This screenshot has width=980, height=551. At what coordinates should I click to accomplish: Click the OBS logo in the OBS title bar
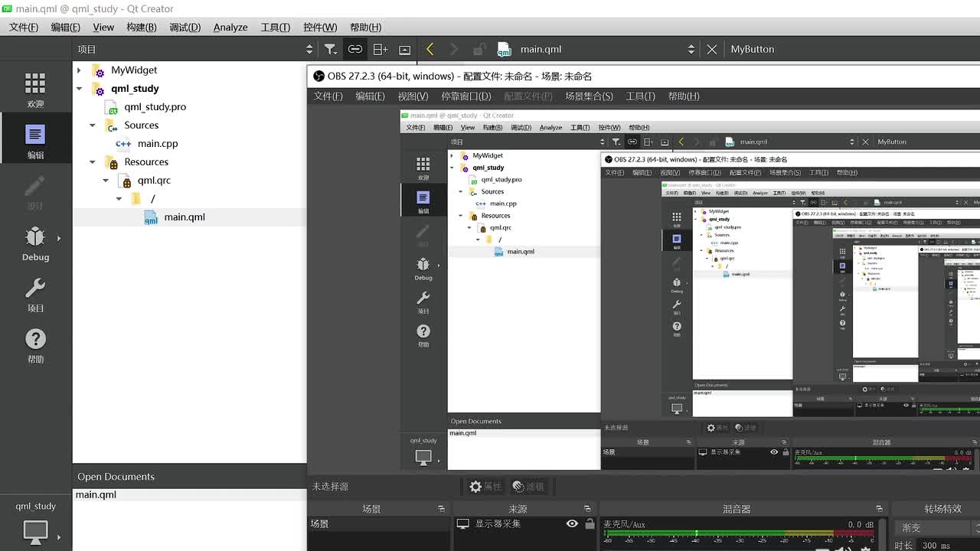(x=318, y=77)
